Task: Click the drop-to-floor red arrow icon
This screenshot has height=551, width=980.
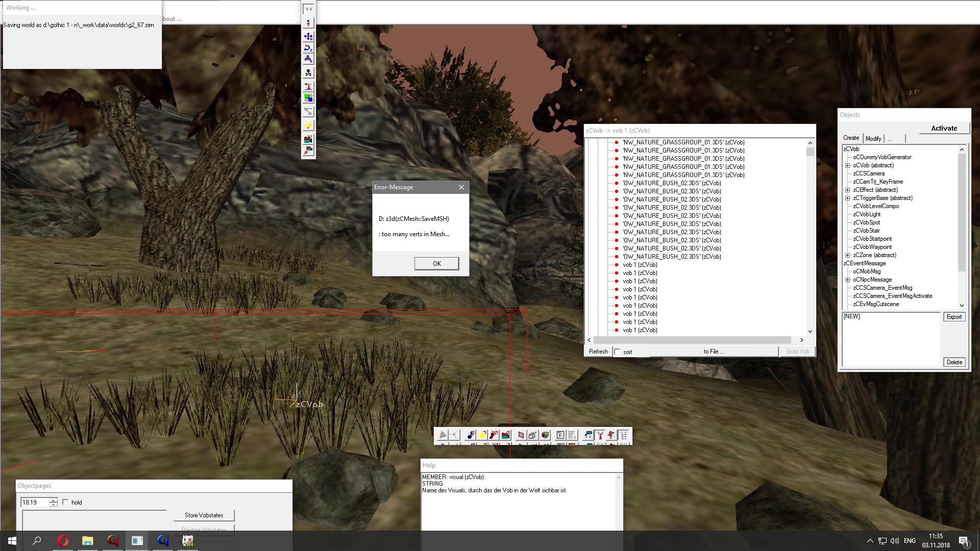Action: click(x=308, y=86)
